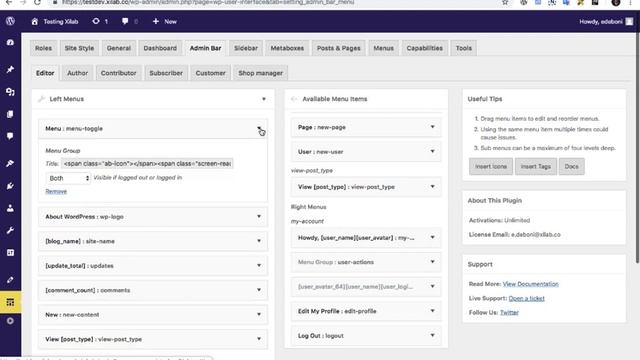Screen dimensions: 640x360
Task: Switch to the General tab
Action: pyautogui.click(x=119, y=48)
